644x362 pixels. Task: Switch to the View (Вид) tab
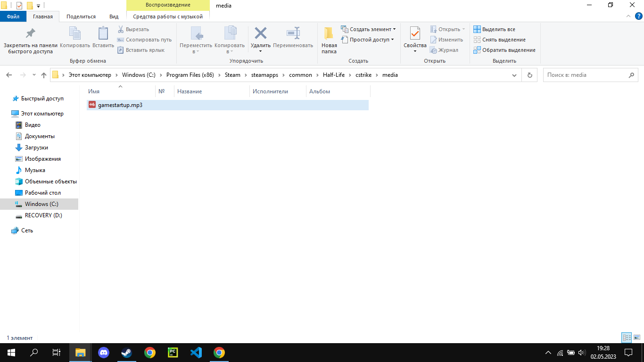[x=114, y=16]
